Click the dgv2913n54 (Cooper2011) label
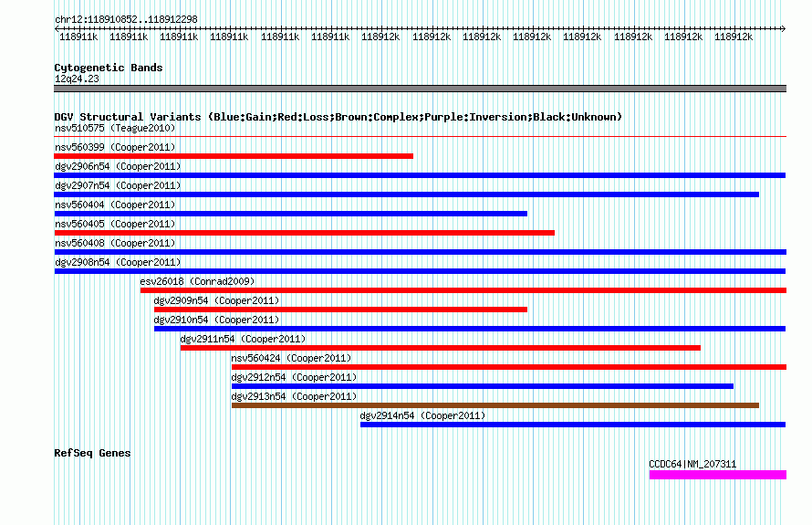Screen dimensions: 812x525 (294, 396)
